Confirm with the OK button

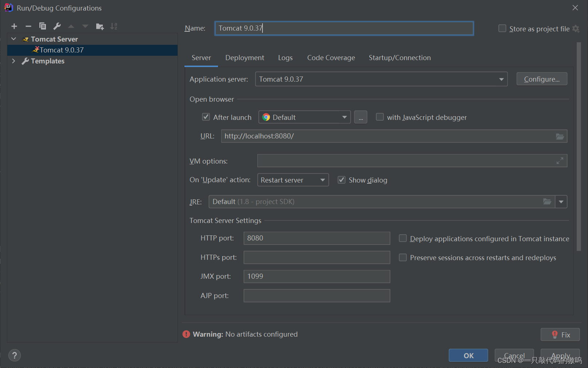(468, 355)
